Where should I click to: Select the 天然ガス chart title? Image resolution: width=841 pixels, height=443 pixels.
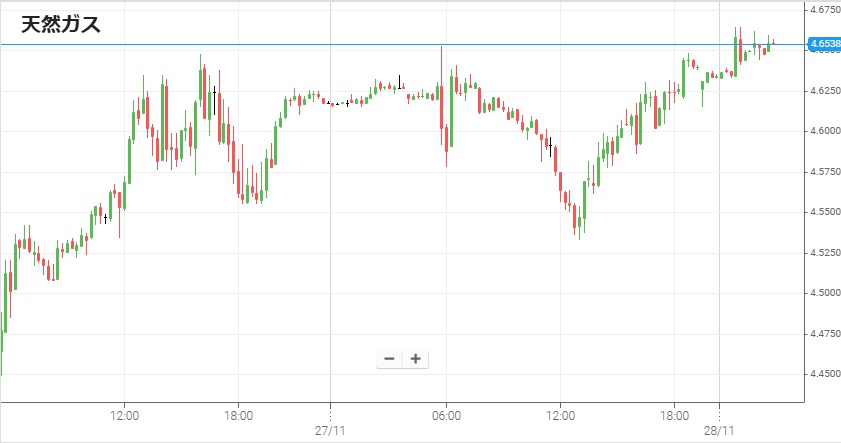click(x=61, y=26)
